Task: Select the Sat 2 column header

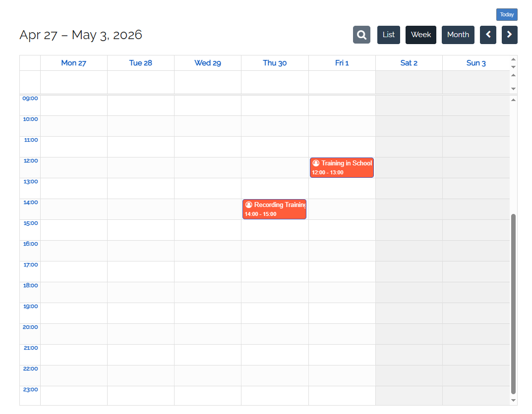Action: tap(409, 63)
